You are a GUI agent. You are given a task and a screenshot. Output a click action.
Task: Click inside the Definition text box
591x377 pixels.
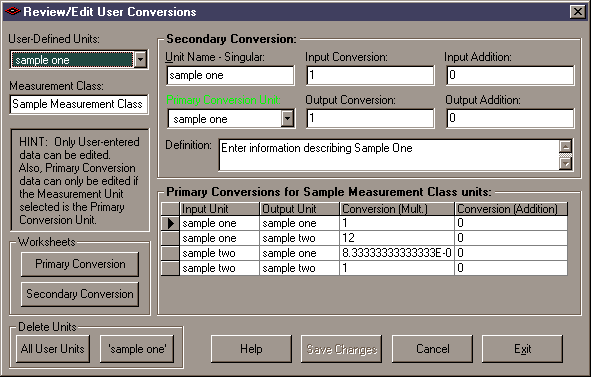(389, 155)
